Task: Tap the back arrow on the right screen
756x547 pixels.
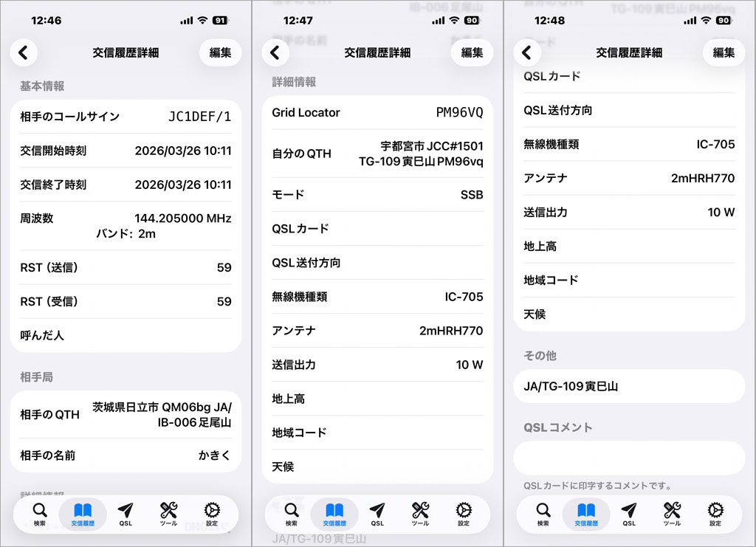Action: 527,53
